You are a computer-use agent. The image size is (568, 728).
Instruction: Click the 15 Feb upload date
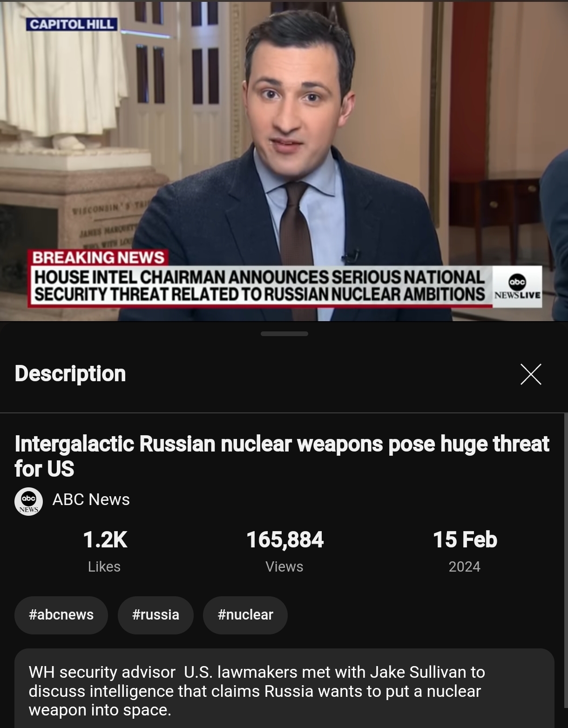[x=465, y=540]
